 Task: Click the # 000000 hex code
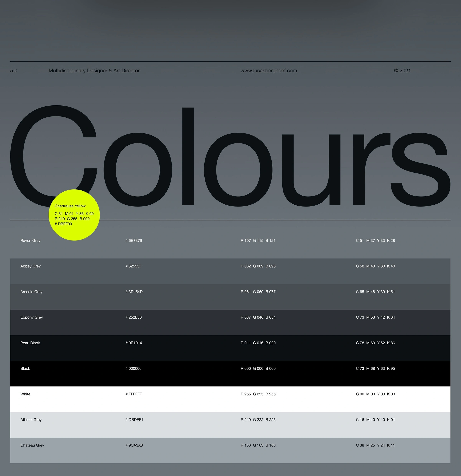pyautogui.click(x=134, y=368)
